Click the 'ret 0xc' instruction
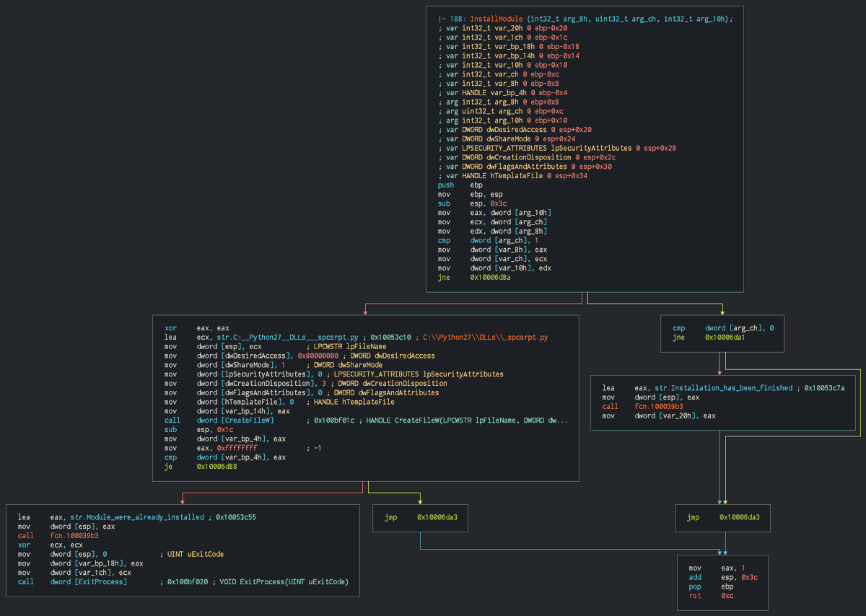This screenshot has width=866, height=616. click(711, 596)
